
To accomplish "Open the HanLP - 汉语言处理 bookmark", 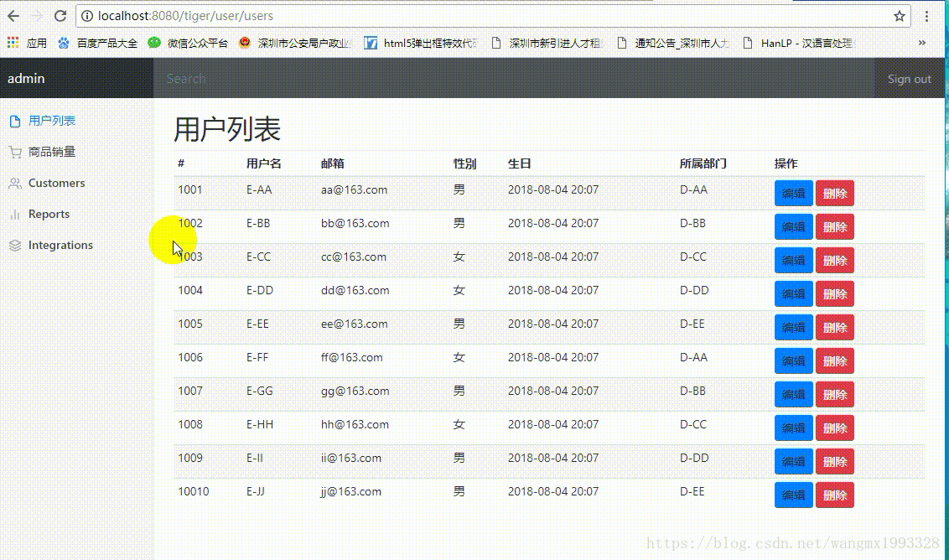I will click(x=798, y=43).
